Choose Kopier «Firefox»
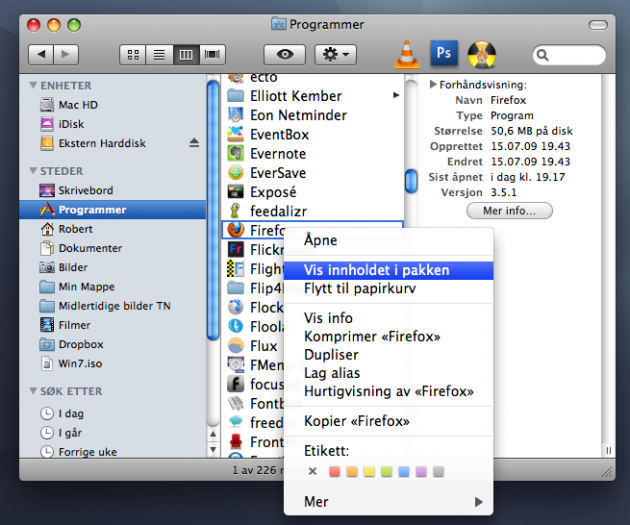 (x=389, y=421)
